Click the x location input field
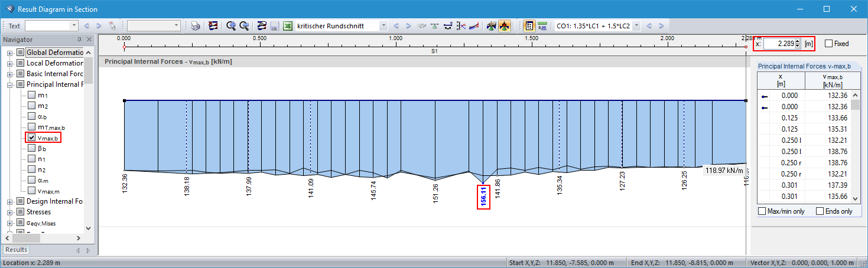This screenshot has width=868, height=268. pyautogui.click(x=779, y=43)
